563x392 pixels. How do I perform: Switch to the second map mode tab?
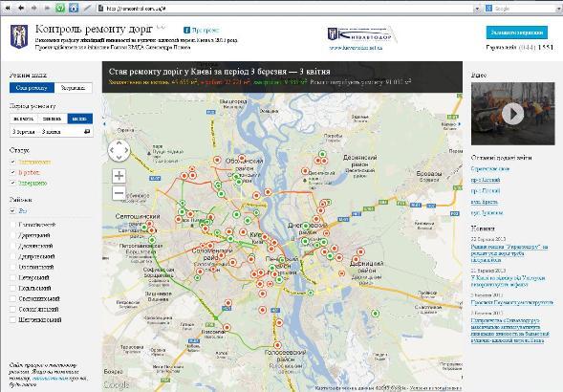pyautogui.click(x=74, y=88)
